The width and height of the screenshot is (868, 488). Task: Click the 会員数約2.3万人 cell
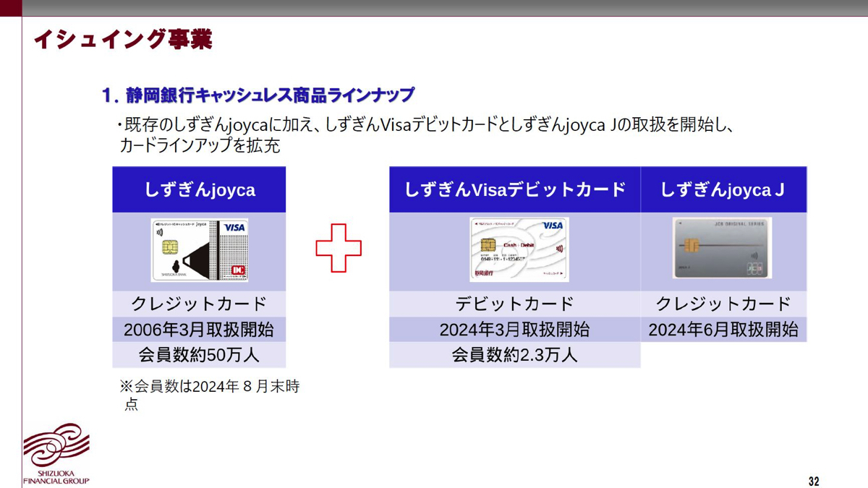coord(515,355)
